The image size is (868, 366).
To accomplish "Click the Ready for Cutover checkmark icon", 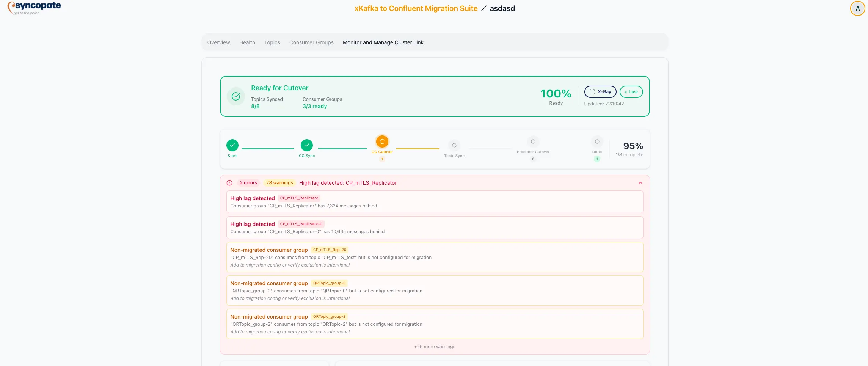I will [x=236, y=96].
